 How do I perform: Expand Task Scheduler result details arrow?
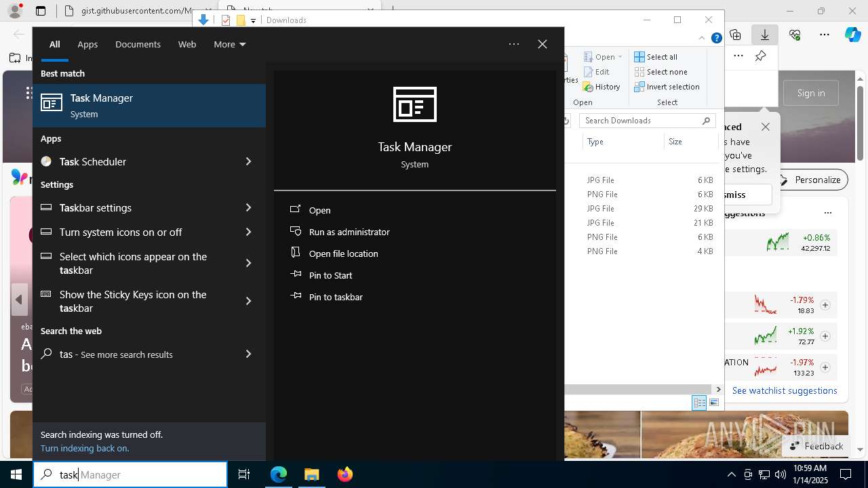click(248, 161)
